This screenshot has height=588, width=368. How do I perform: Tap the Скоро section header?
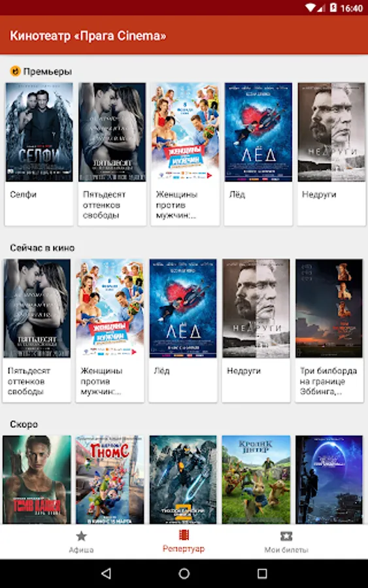click(x=24, y=424)
